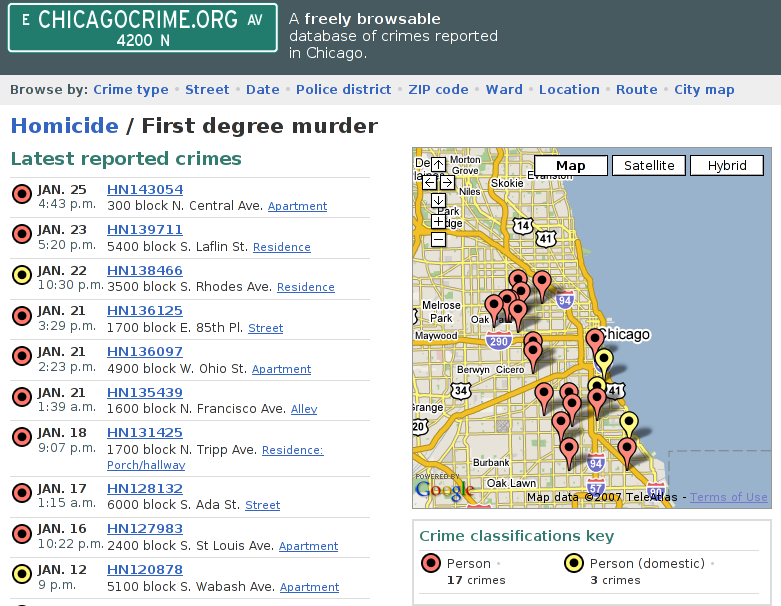Screen dimensions: 781x606
Task: Browse by Date
Action: point(262,90)
